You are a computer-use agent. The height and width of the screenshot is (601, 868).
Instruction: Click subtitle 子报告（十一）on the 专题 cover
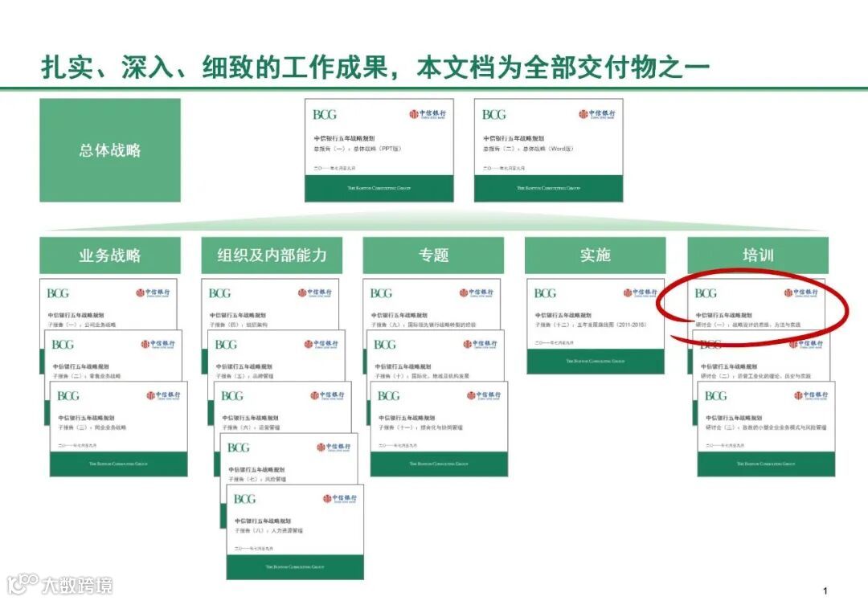(x=420, y=427)
